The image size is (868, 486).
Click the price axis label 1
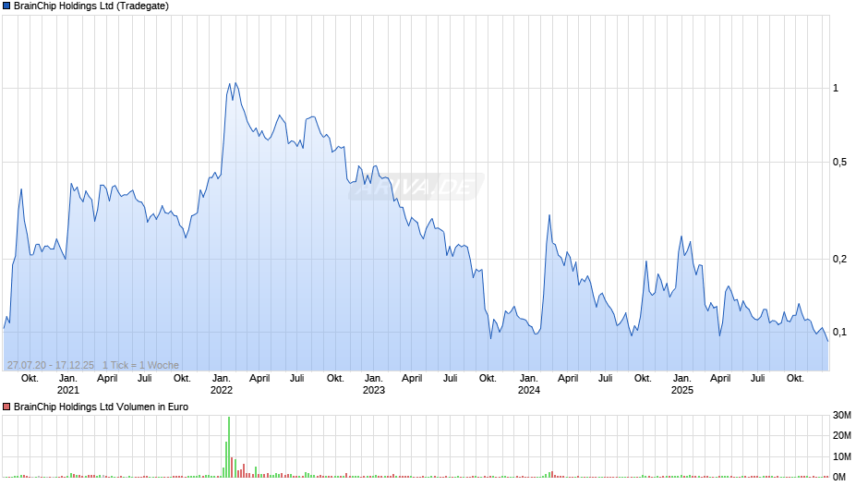tap(836, 88)
